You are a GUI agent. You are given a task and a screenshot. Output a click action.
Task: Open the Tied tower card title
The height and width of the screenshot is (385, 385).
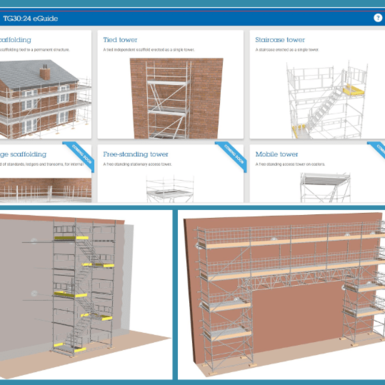[120, 40]
